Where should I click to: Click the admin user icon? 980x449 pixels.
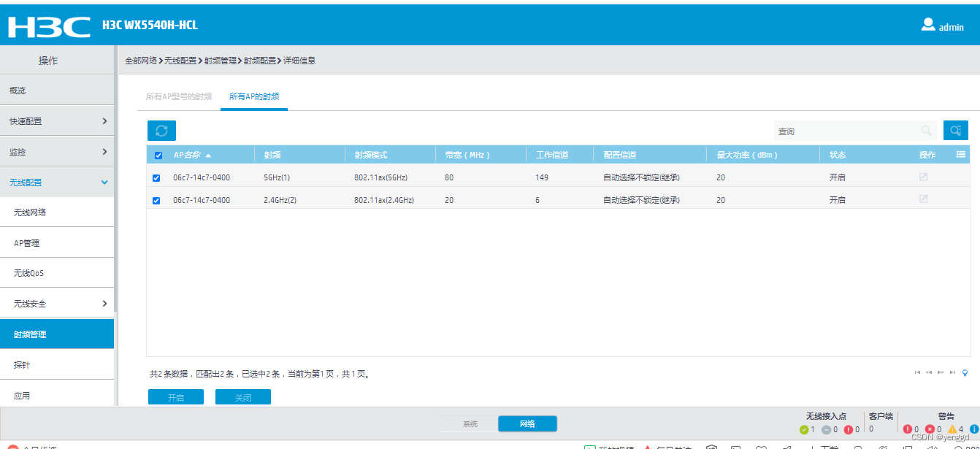point(927,24)
